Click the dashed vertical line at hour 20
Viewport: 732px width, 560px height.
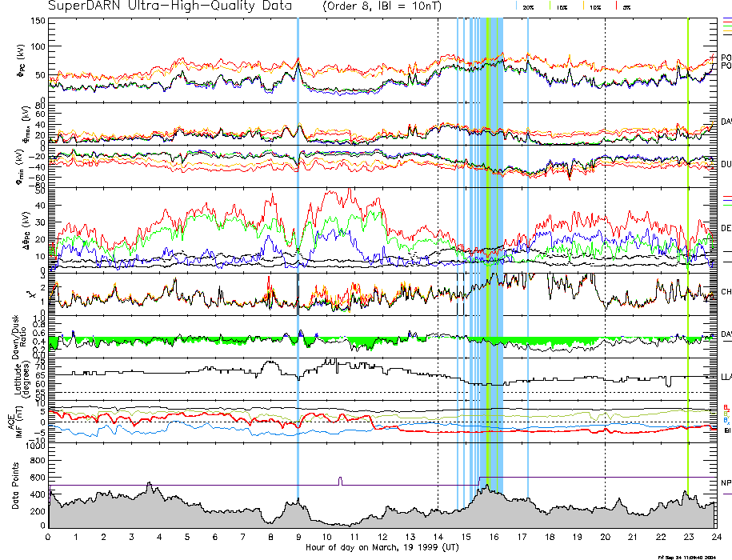[x=605, y=240]
